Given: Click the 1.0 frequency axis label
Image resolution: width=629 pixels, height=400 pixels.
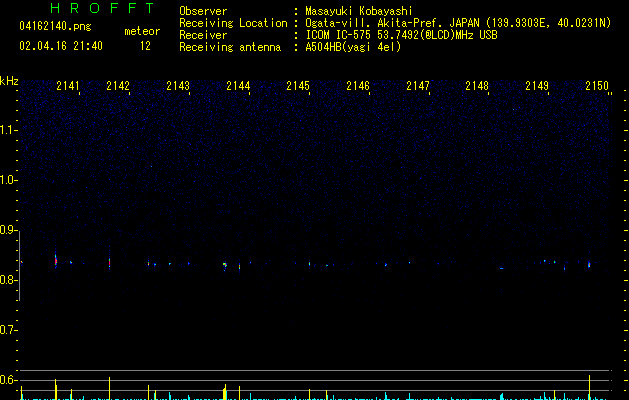Looking at the screenshot, I should pos(8,180).
